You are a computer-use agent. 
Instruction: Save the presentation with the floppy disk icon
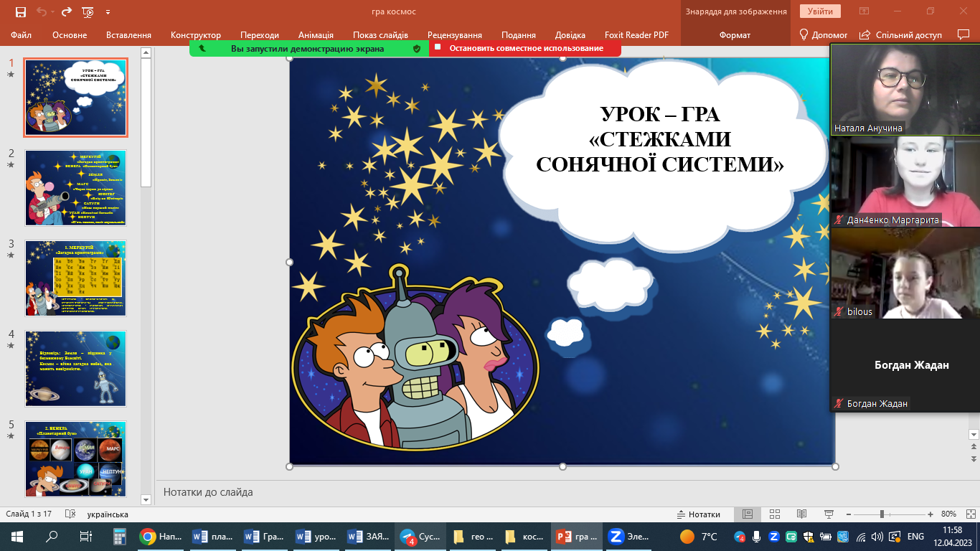click(20, 11)
